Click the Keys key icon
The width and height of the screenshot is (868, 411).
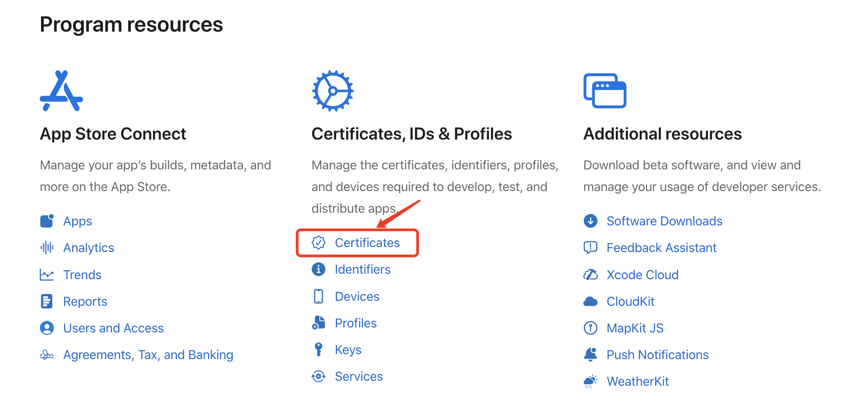pos(319,350)
